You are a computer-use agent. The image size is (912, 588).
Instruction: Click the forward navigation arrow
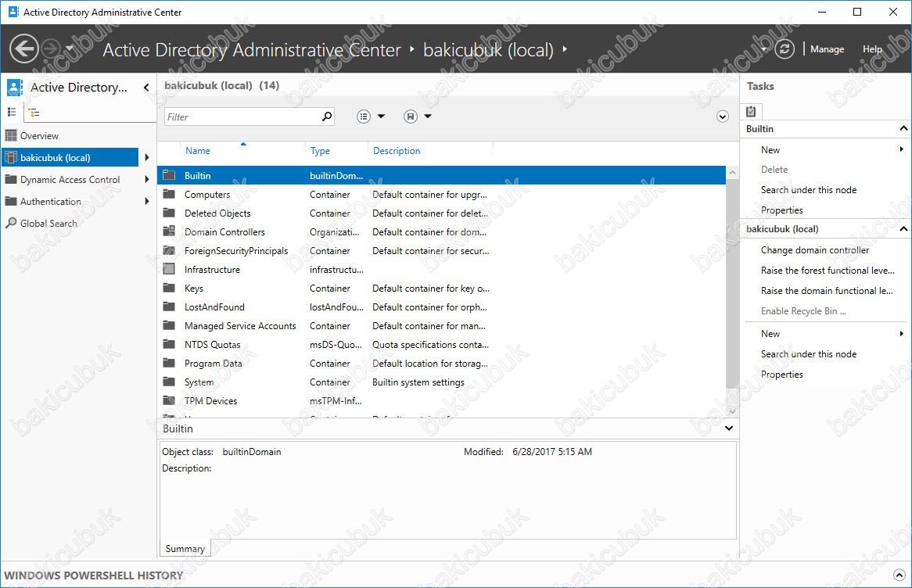coord(51,48)
